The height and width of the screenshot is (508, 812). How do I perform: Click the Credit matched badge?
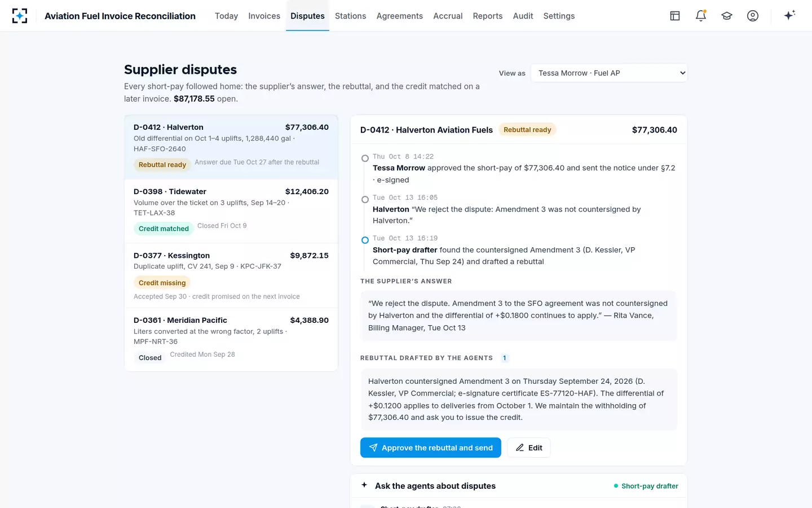(164, 229)
